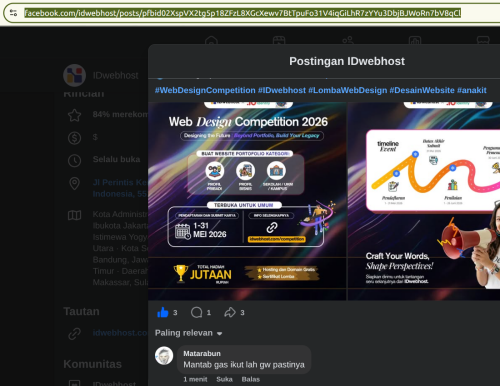Viewport: 500px width, 386px height.
Task: Click 'Suka' under Matarabun's comment
Action: coord(224,379)
